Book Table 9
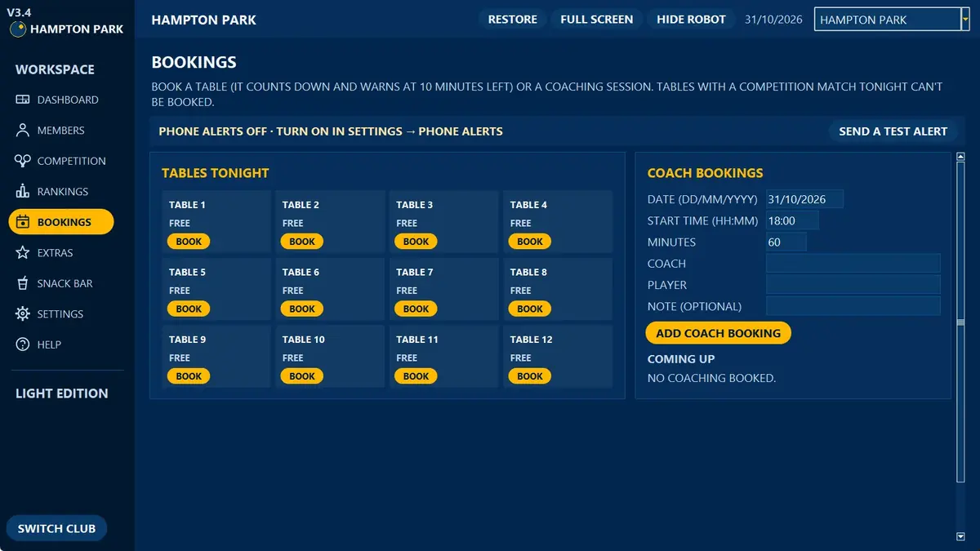 click(x=189, y=376)
